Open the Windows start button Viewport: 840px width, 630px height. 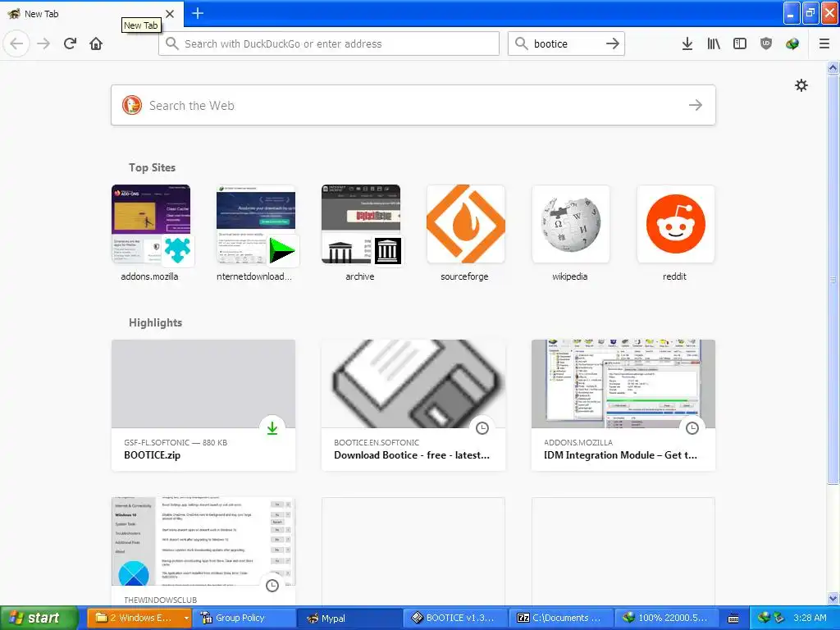pos(39,618)
